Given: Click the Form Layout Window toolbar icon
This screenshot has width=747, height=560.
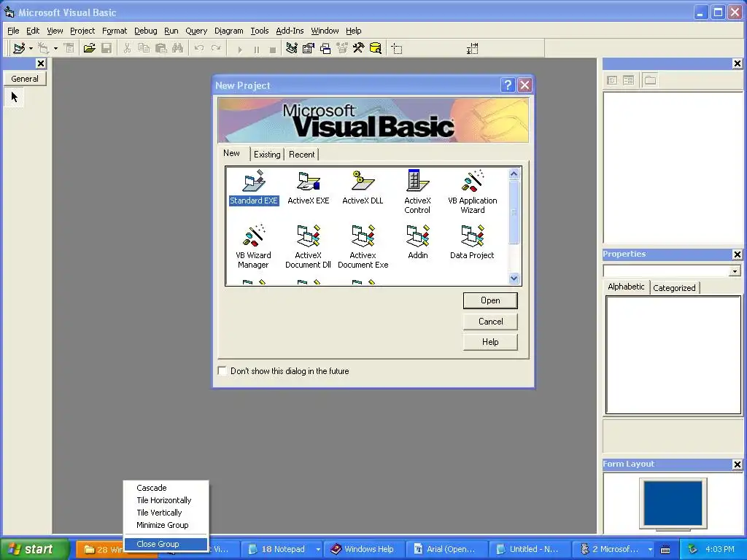Looking at the screenshot, I should pos(325,48).
